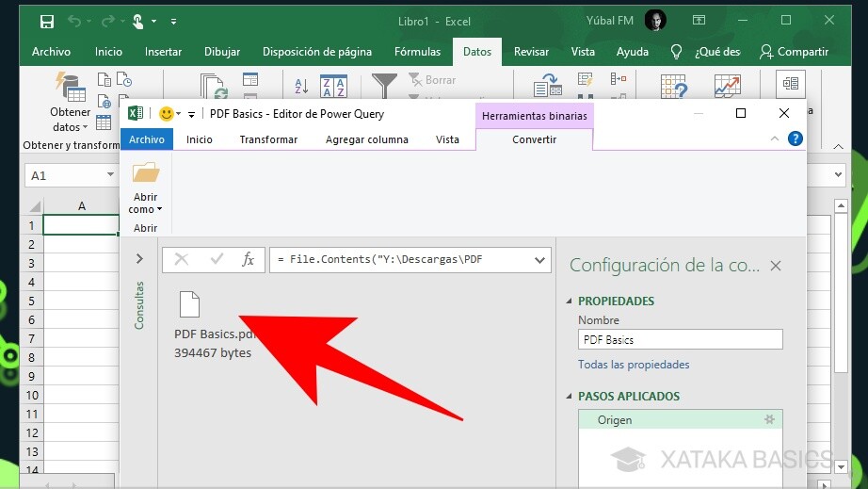This screenshot has height=489, width=868.
Task: Click the Refresh All icon in Excel ribbon
Action: (x=214, y=86)
